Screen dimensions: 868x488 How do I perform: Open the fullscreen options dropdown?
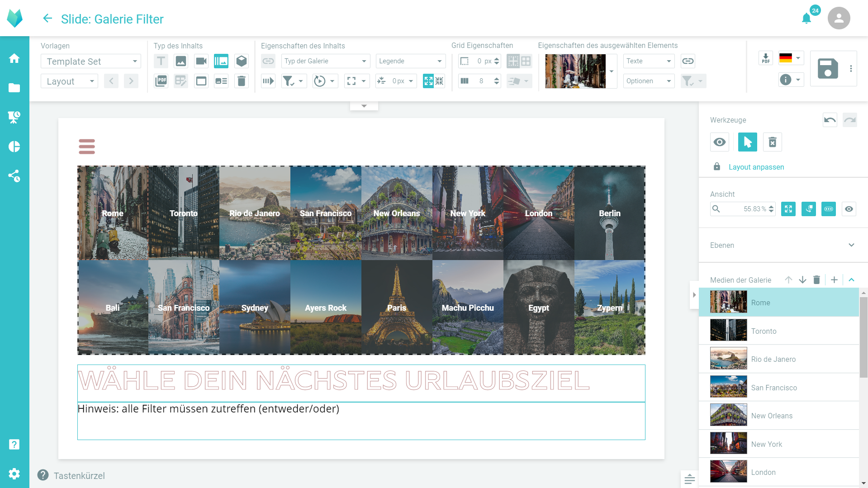(356, 81)
